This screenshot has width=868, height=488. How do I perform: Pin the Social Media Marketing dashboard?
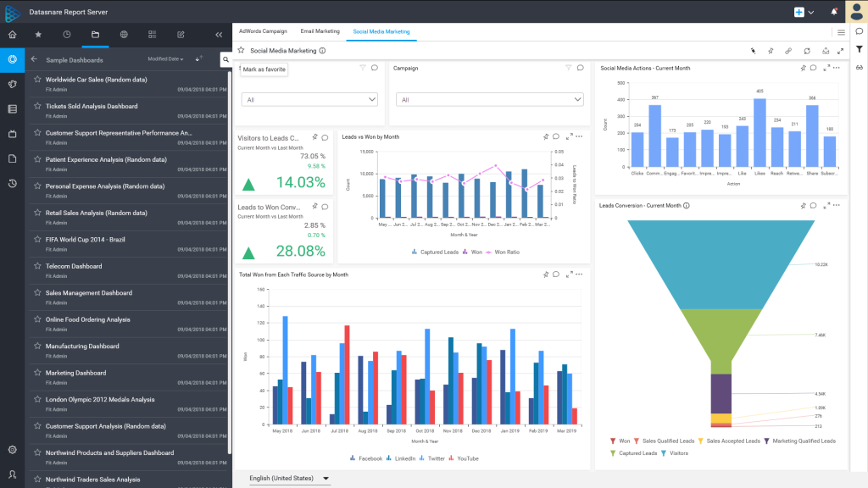coord(771,51)
